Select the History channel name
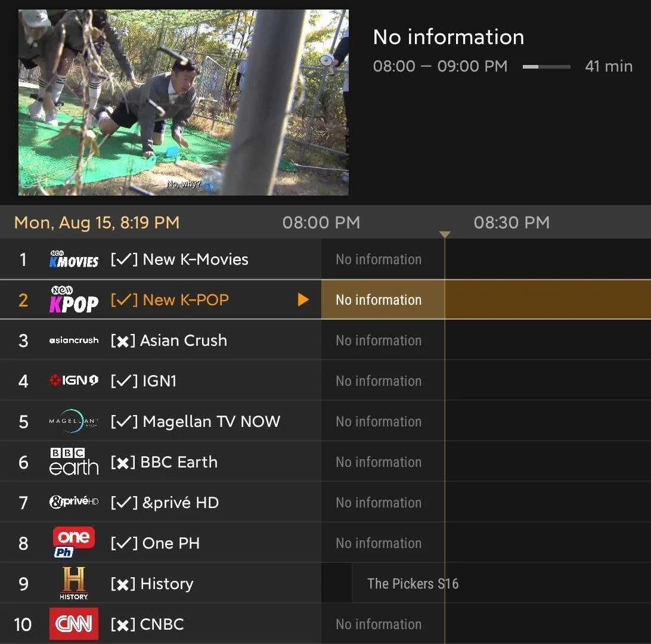Viewport: 651px width, 644px height. coord(167,584)
